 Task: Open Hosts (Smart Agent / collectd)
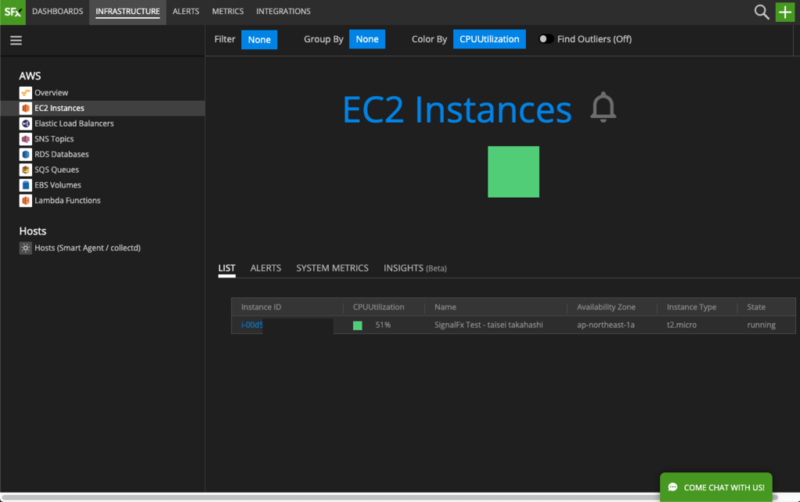[x=87, y=248]
